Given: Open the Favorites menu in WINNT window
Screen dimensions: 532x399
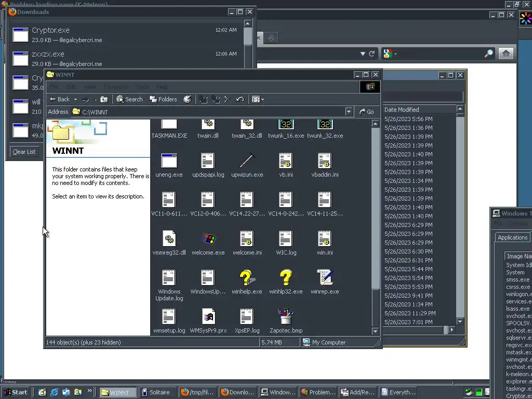Looking at the screenshot, I should click(116, 87).
